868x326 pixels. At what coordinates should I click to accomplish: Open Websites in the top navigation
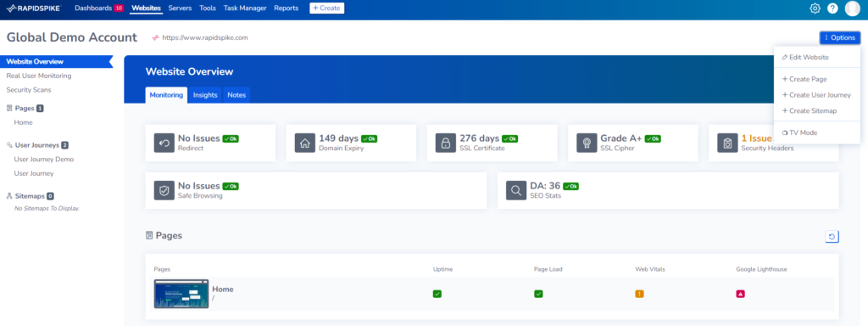[x=146, y=8]
